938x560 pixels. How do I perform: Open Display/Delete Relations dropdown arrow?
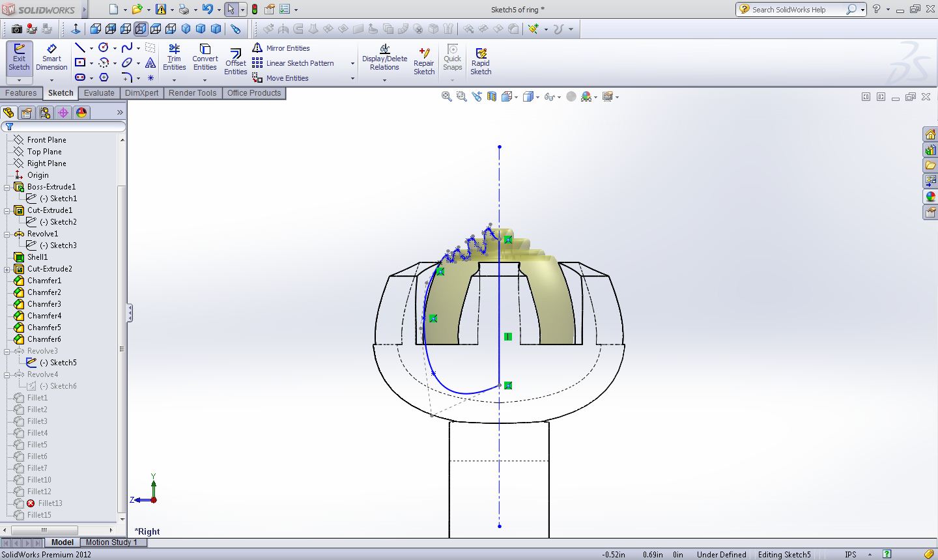[x=384, y=80]
